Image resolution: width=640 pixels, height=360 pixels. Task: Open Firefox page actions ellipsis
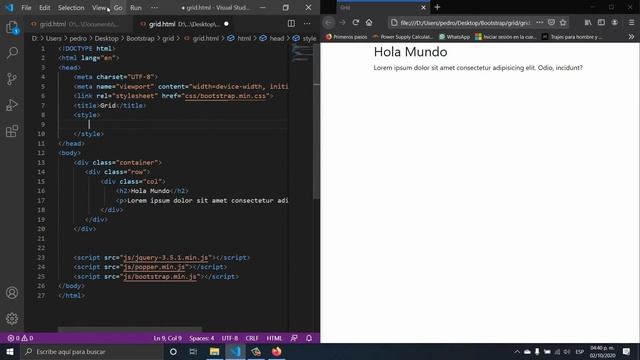point(540,22)
